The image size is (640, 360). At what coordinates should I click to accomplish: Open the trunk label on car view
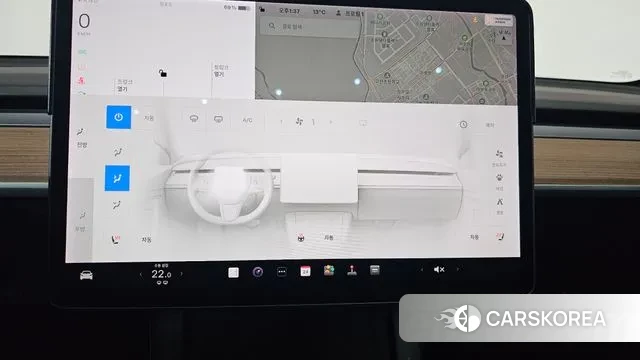coord(221,71)
